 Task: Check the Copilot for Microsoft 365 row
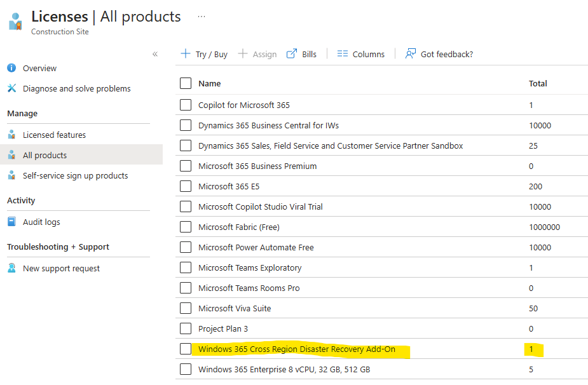pyautogui.click(x=186, y=105)
